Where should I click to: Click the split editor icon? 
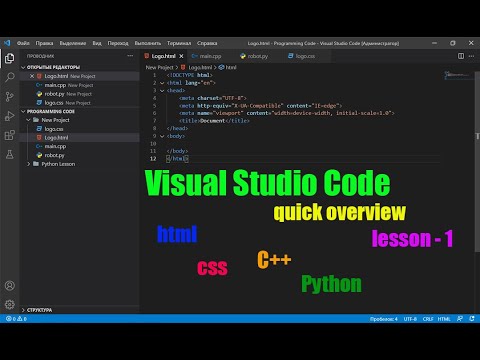coord(461,56)
